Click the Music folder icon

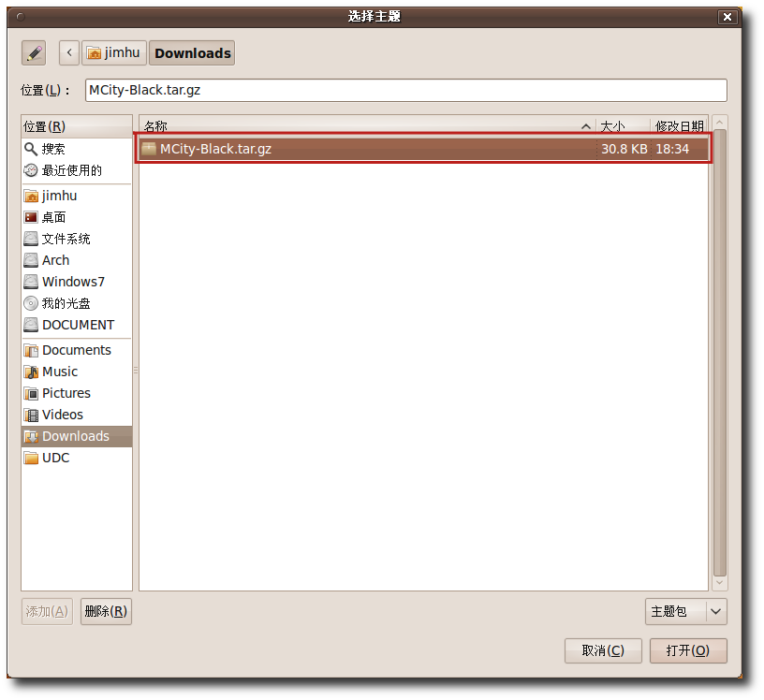tap(31, 372)
